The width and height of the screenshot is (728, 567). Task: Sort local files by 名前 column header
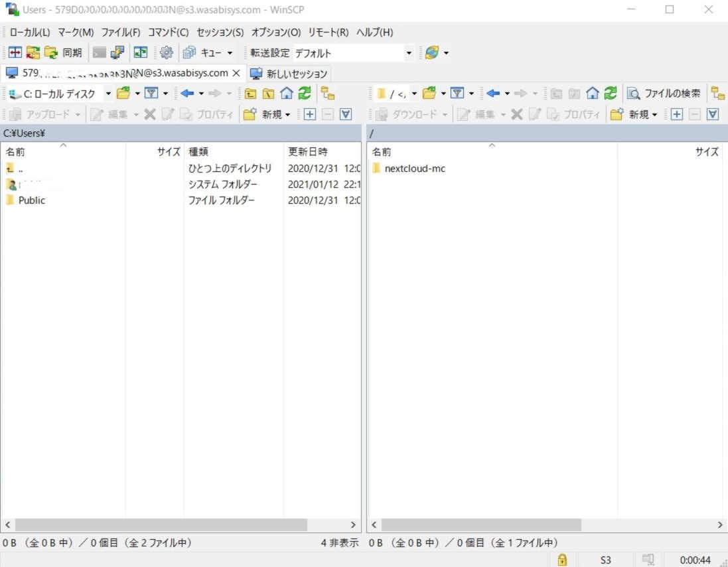coord(63,152)
